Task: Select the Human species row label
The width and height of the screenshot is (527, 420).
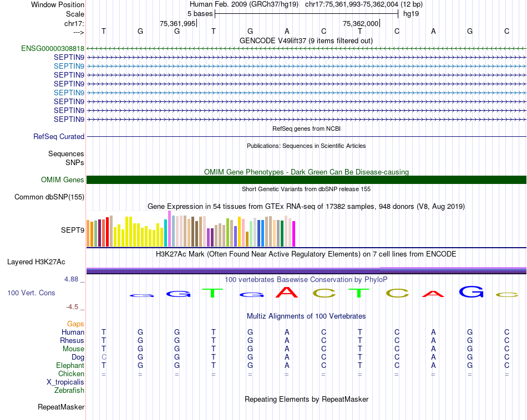Action: 73,332
